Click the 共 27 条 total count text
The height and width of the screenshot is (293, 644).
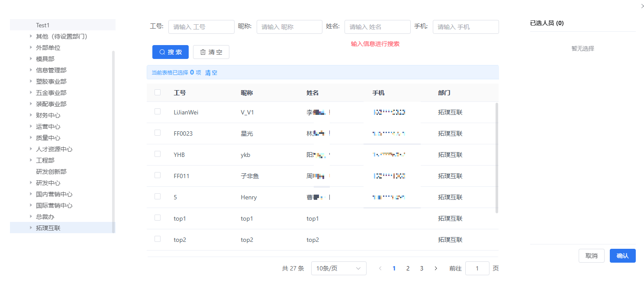click(293, 268)
